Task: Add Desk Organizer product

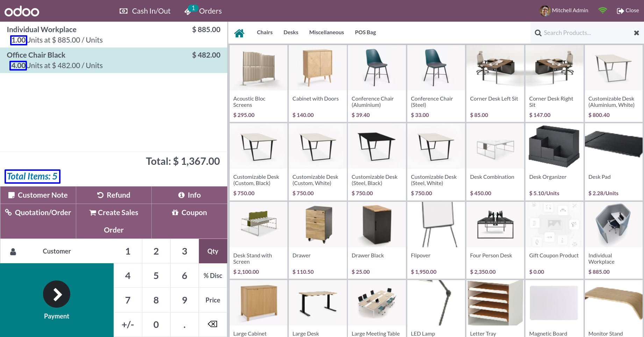Action: click(554, 162)
